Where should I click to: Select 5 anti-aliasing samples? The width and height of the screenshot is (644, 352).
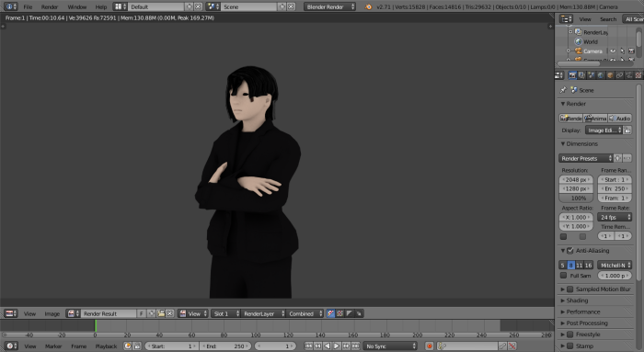coord(563,265)
